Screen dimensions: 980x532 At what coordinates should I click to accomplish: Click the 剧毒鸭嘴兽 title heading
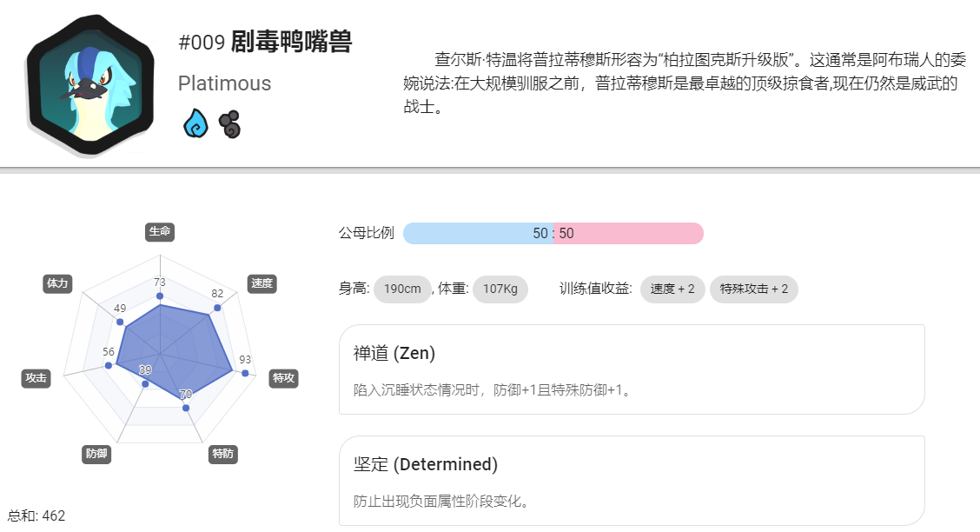[291, 42]
